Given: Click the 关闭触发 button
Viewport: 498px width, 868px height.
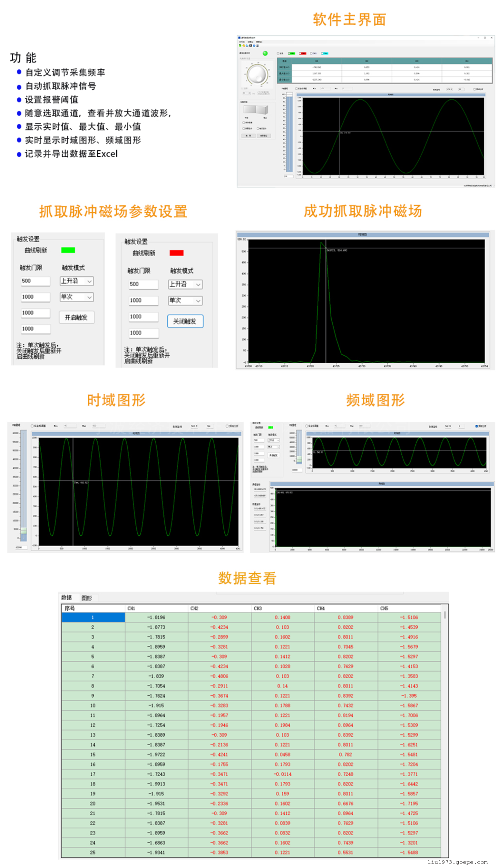Looking at the screenshot, I should 185,321.
